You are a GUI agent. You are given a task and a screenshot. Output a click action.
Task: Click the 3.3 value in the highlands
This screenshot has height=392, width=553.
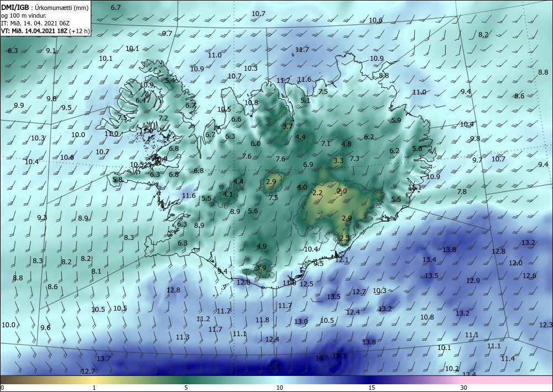338,161
